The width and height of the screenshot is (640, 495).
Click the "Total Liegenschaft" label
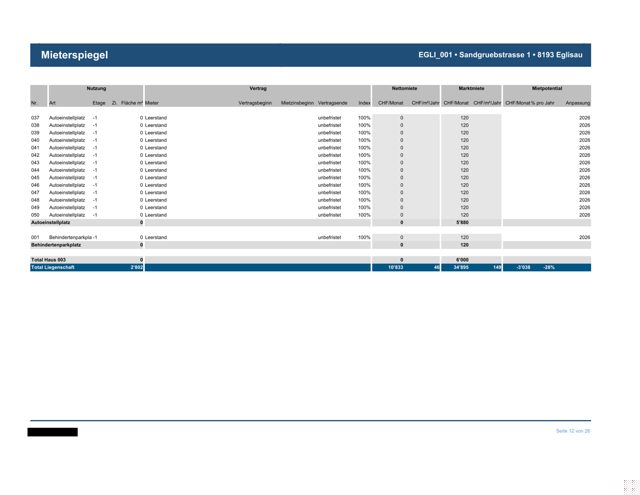(x=53, y=267)
